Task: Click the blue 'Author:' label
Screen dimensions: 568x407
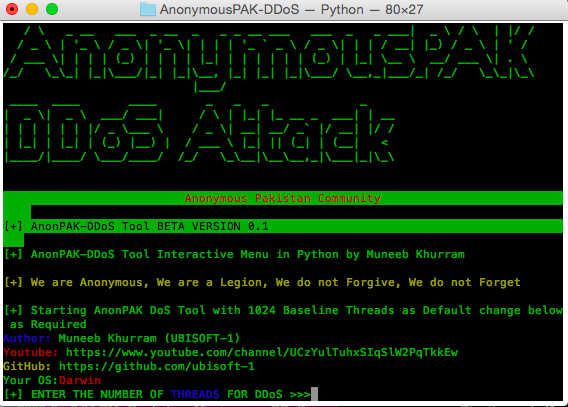Action: click(x=27, y=338)
